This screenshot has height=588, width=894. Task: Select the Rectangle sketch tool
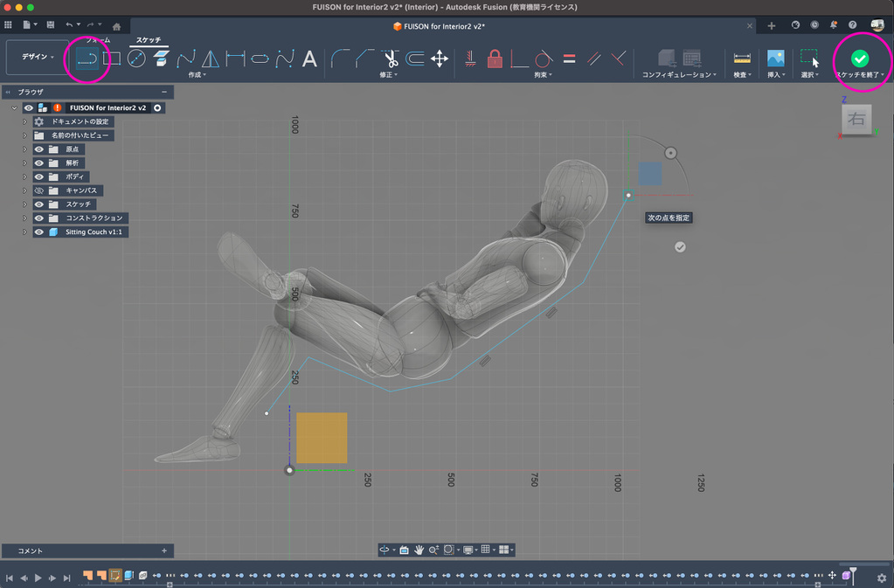pyautogui.click(x=112, y=59)
